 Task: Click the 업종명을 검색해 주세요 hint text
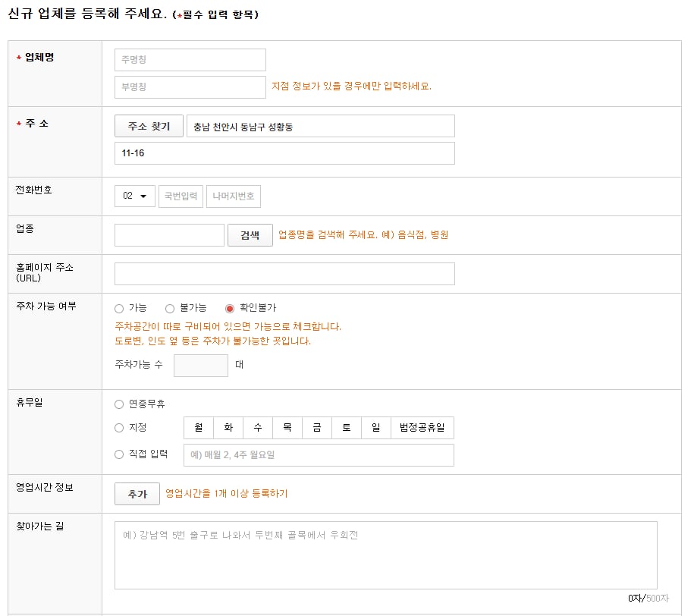click(x=363, y=234)
